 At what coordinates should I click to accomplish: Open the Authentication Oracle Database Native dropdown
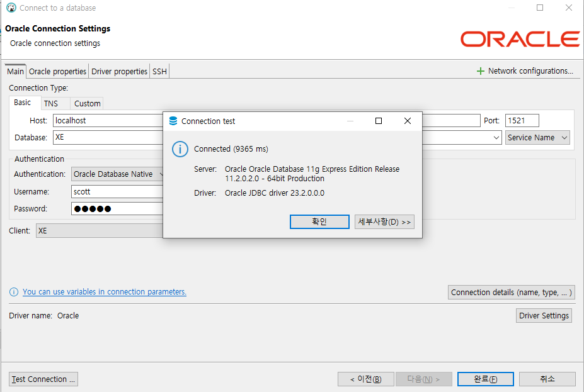tap(117, 174)
